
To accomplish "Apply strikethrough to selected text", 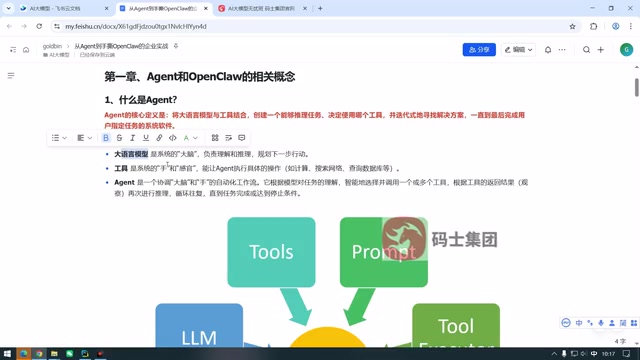I will (x=119, y=138).
